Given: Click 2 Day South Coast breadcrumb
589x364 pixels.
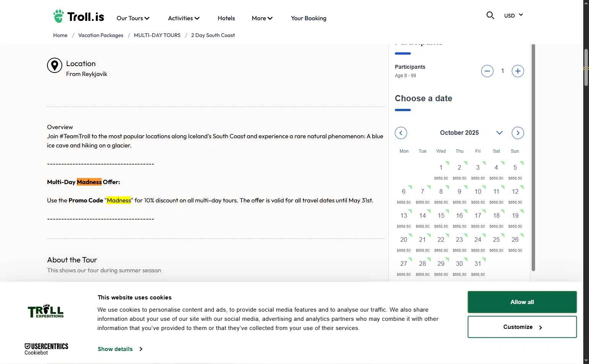Looking at the screenshot, I should tap(213, 35).
